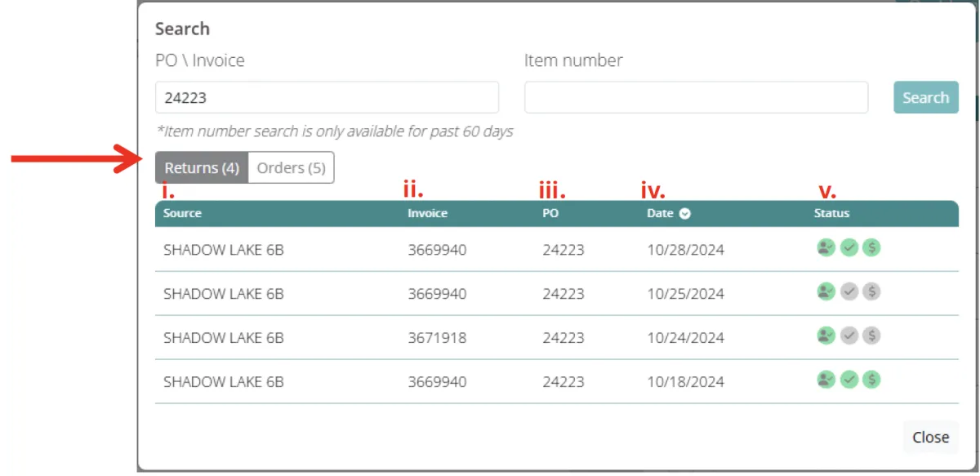Click the checkmark icon for the 10/28/2024 return

849,248
